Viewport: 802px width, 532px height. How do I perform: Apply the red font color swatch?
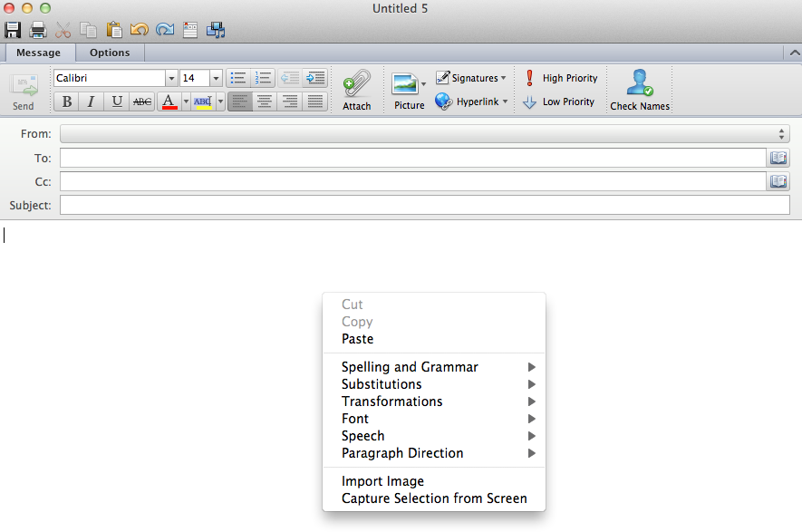168,102
